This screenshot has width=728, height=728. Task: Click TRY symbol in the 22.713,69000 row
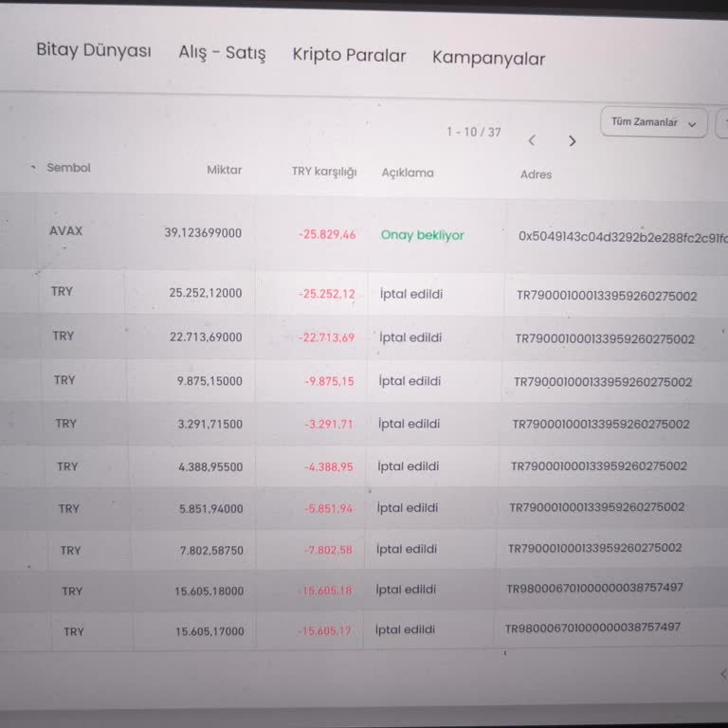click(64, 336)
